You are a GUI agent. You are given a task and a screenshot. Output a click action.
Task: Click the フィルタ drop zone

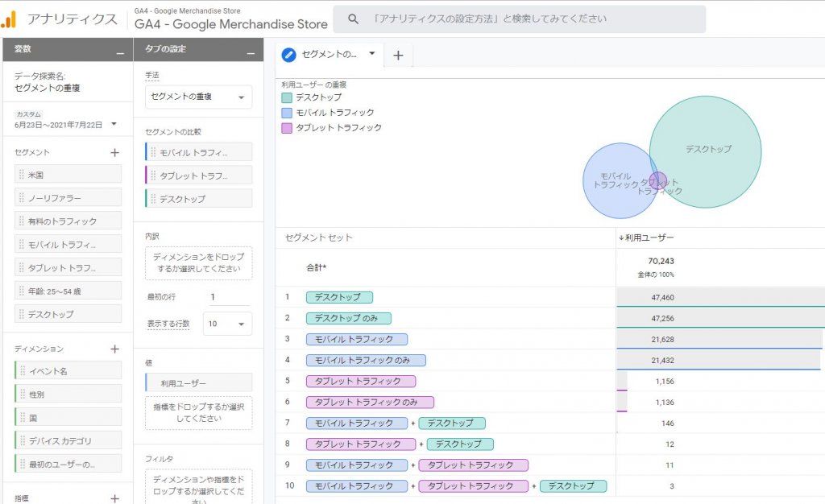[198, 486]
